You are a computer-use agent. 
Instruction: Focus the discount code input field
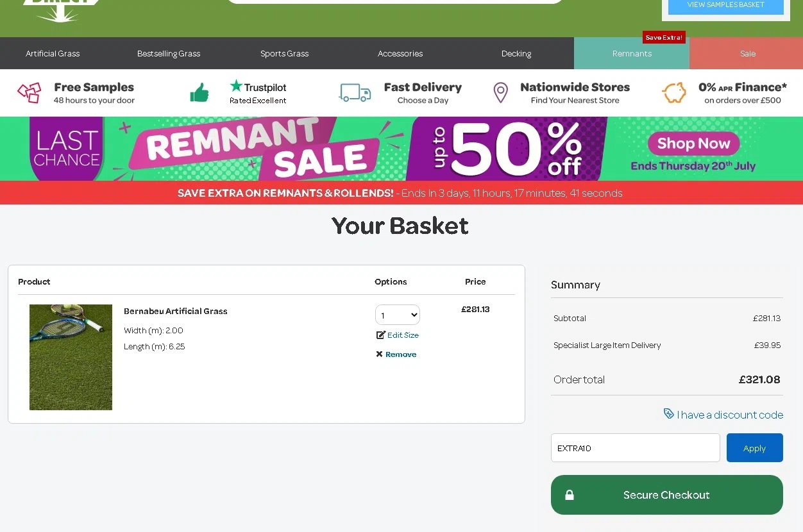[635, 448]
